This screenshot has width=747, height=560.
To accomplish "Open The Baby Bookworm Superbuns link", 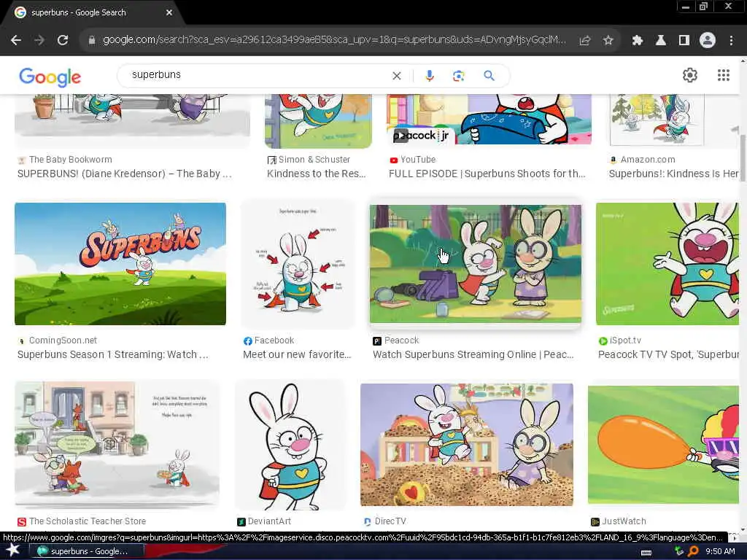I will click(124, 174).
